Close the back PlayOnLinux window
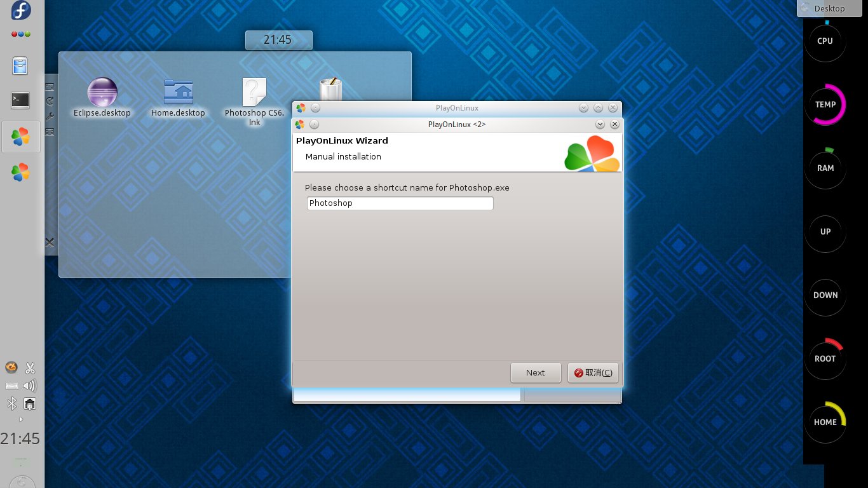 613,108
